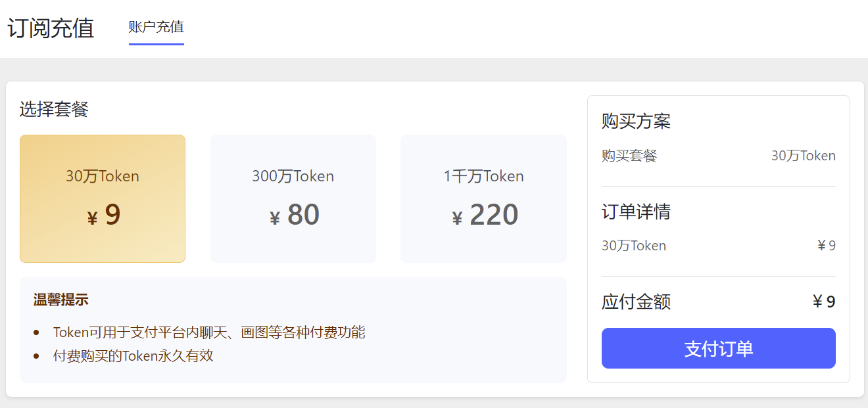Choose the 300万Token package card
868x408 pixels.
[x=293, y=198]
